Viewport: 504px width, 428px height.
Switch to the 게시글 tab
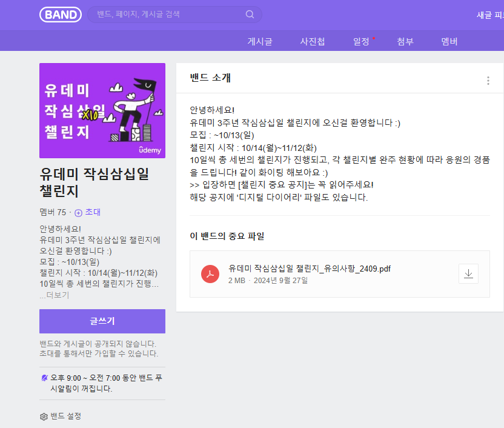260,41
